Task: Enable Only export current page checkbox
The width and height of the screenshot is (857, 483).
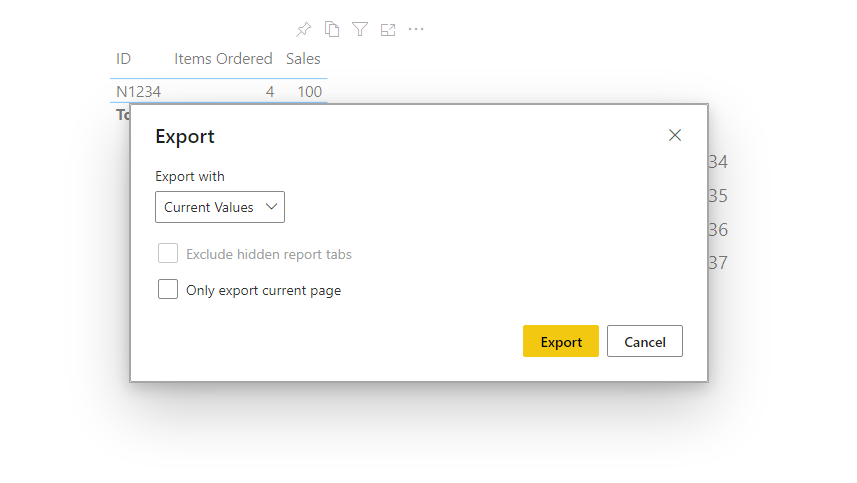Action: pyautogui.click(x=168, y=289)
